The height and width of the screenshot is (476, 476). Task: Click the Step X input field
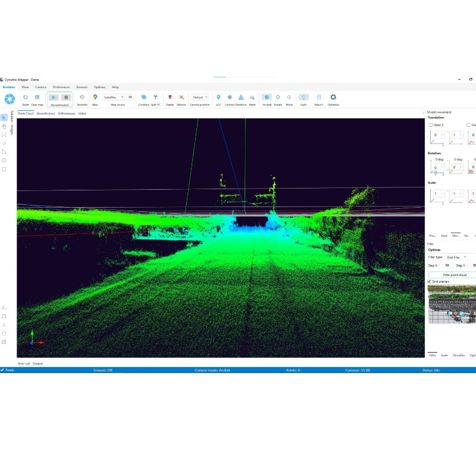pos(447,265)
